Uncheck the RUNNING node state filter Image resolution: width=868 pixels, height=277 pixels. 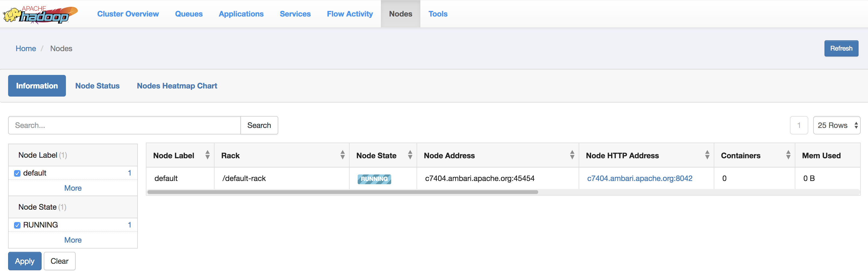(x=17, y=225)
